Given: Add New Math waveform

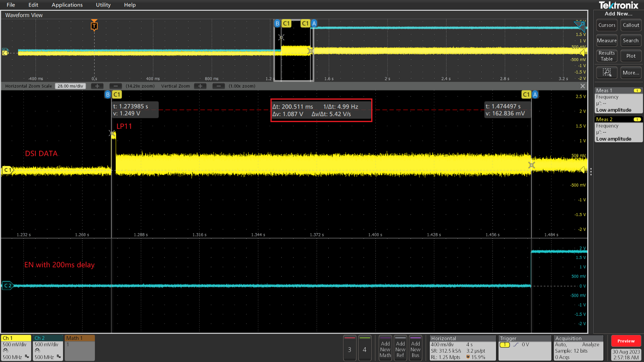Looking at the screenshot, I should click(385, 348).
